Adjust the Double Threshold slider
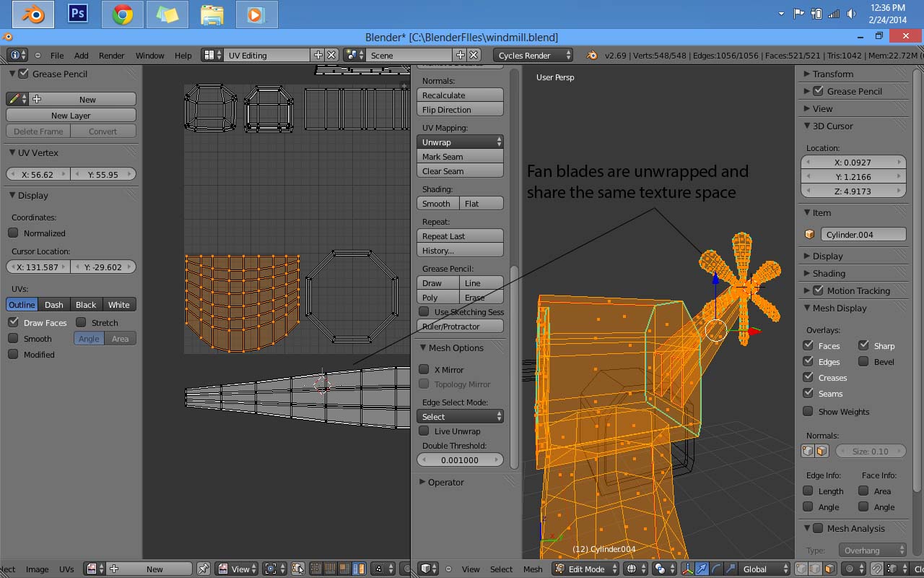The width and height of the screenshot is (924, 578). click(x=460, y=460)
